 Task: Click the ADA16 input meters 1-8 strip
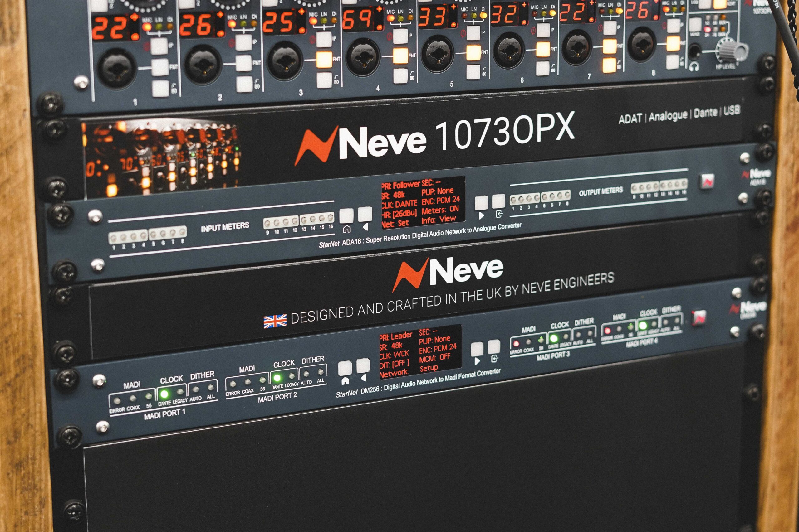coord(147,235)
